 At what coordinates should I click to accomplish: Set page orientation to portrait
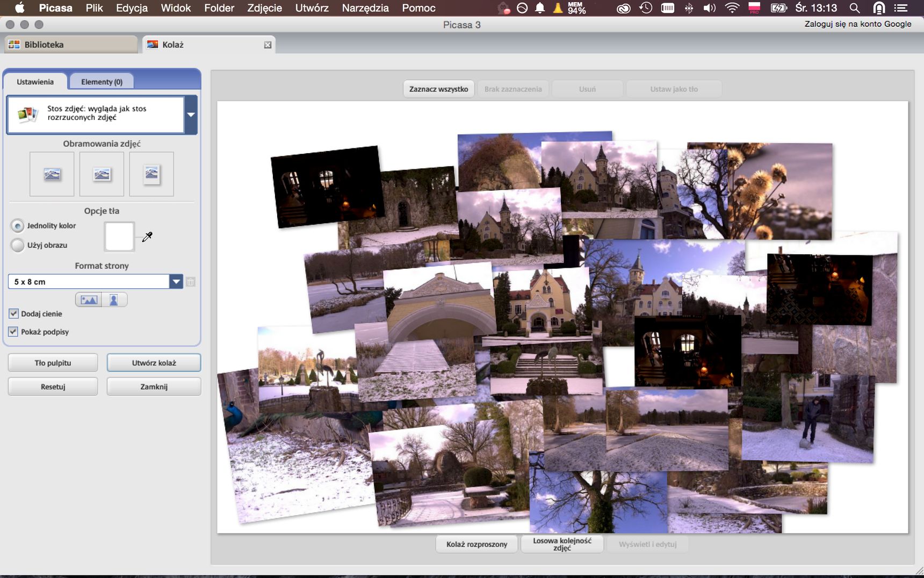tap(114, 300)
